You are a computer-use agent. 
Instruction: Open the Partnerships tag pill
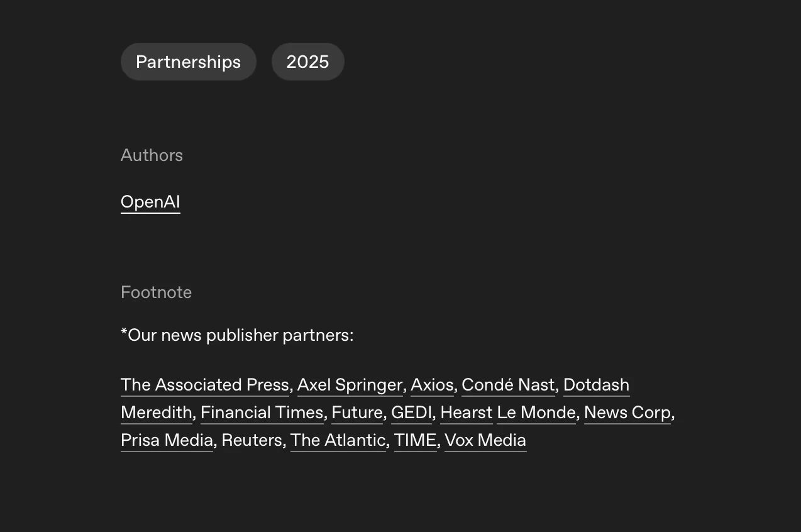click(188, 62)
